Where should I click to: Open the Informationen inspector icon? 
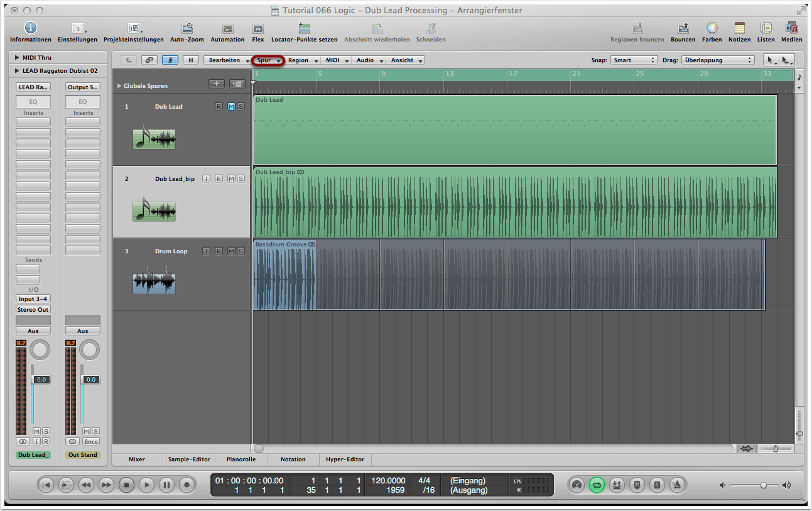[30, 28]
